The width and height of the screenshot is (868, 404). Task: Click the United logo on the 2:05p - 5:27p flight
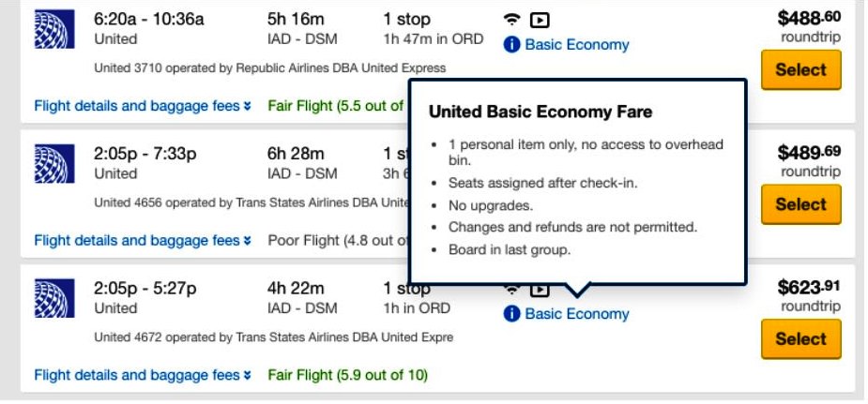[54, 298]
